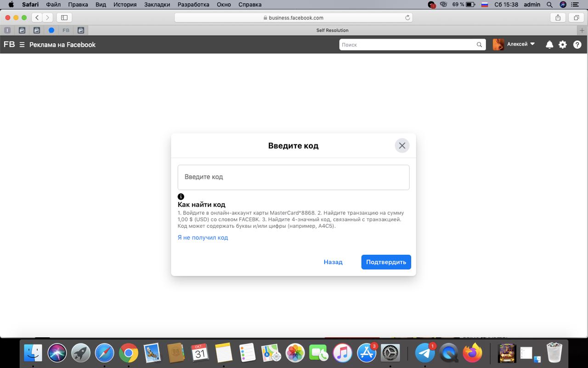
Task: Open Maps from the dock
Action: click(x=271, y=353)
